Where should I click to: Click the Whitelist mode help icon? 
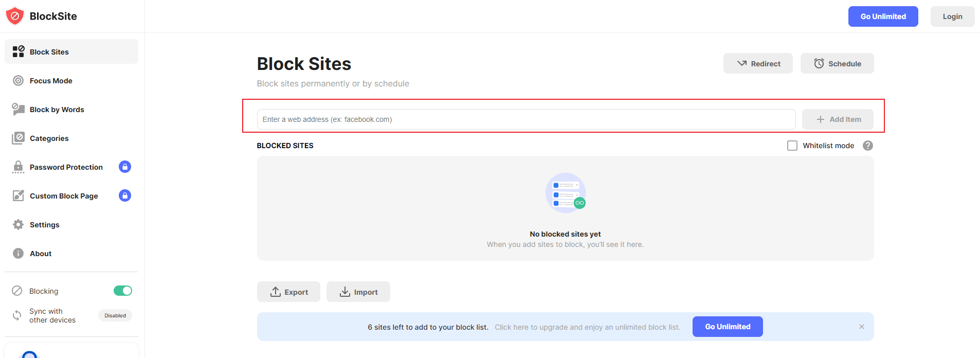868,146
